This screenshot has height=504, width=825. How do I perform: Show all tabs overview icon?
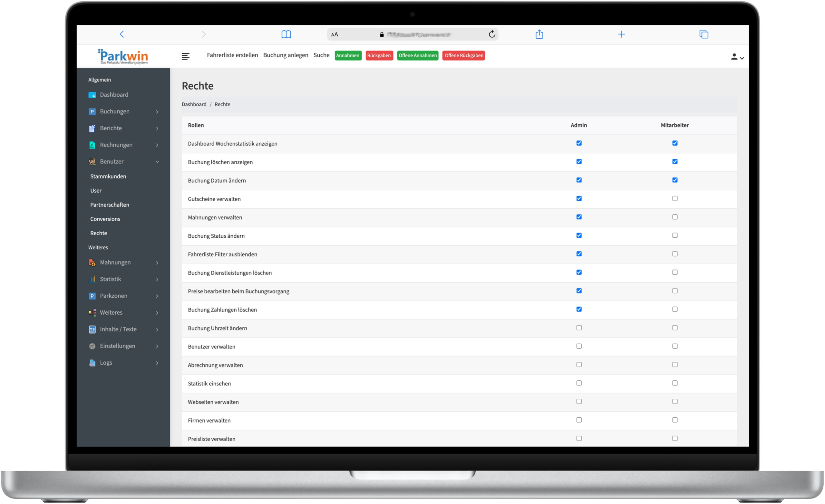pos(704,34)
